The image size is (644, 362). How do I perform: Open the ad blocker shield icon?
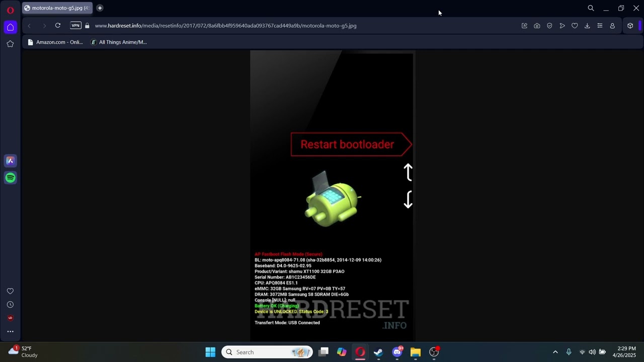(549, 26)
